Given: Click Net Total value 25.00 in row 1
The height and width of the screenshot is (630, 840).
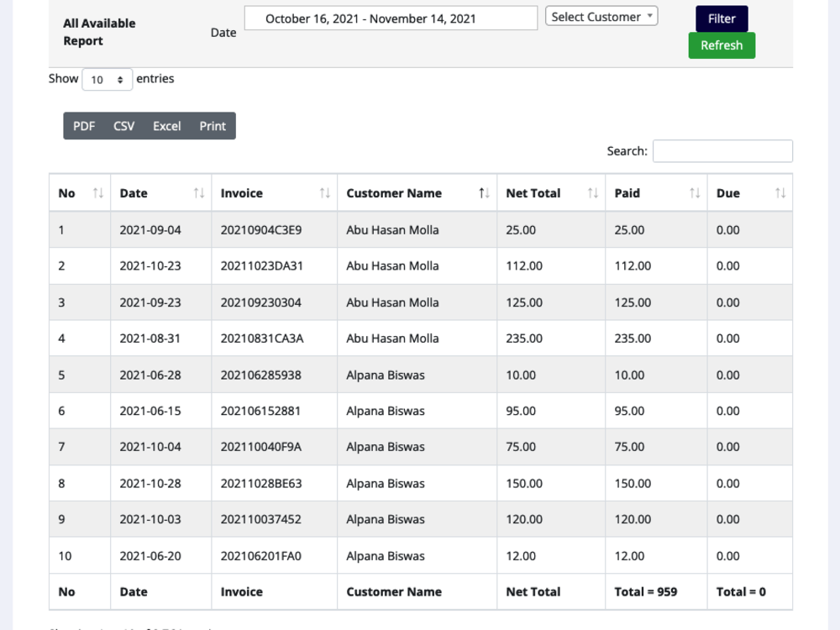Looking at the screenshot, I should (x=521, y=230).
